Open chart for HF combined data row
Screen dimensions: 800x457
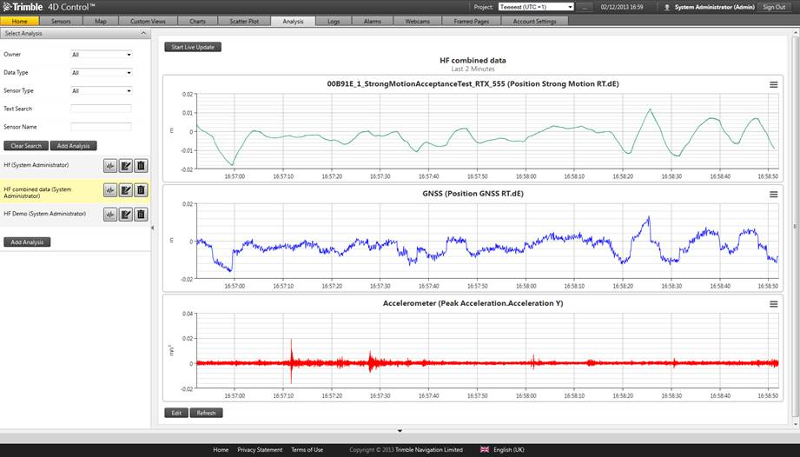[110, 190]
